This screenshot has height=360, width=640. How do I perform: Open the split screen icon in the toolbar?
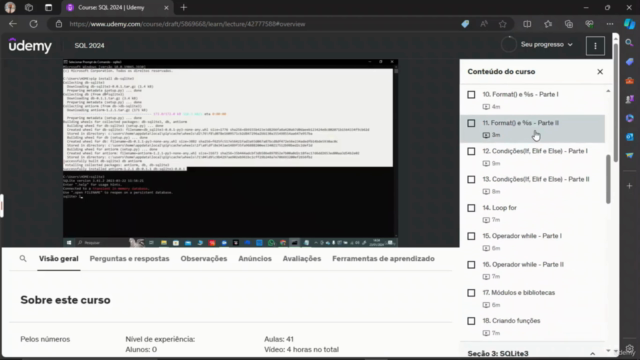pyautogui.click(x=527, y=24)
